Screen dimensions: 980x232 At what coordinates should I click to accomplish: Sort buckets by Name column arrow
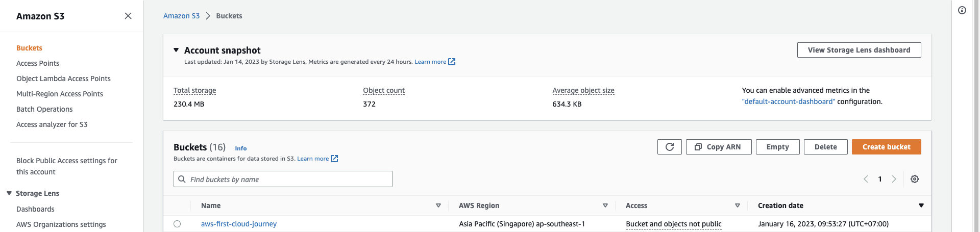pos(438,205)
